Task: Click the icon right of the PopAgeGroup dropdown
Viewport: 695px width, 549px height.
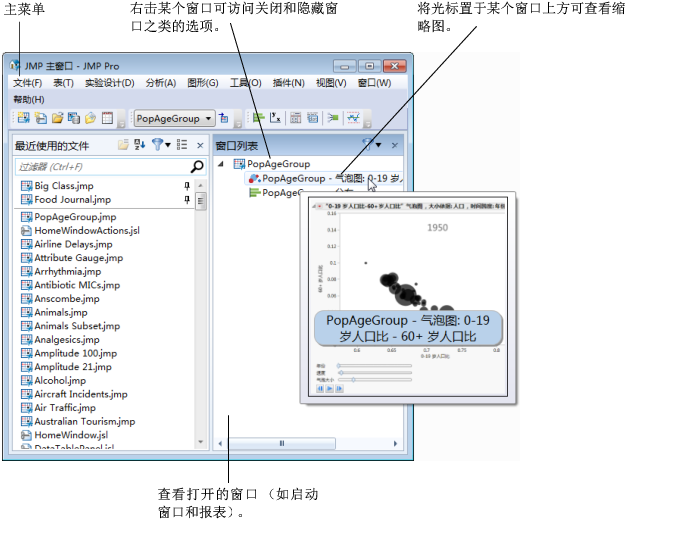Action: click(224, 118)
